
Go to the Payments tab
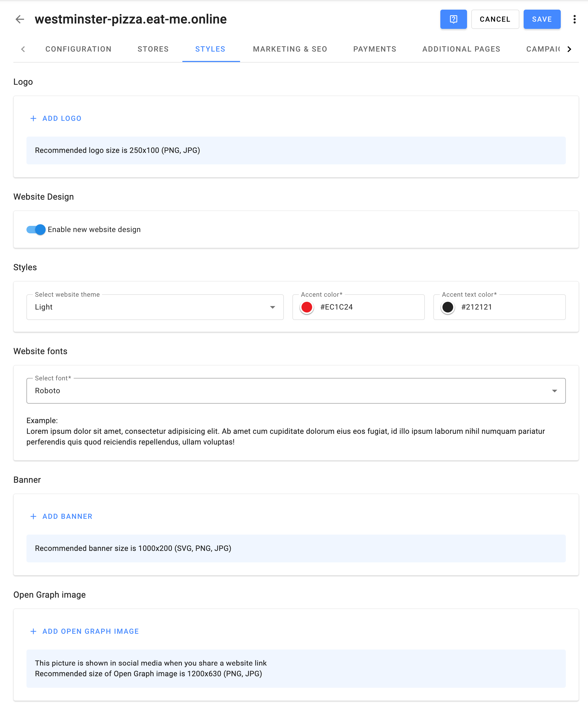pos(375,49)
